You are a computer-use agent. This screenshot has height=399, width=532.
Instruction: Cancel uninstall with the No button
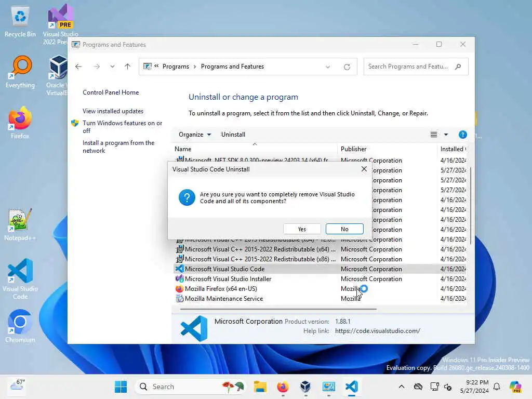pyautogui.click(x=344, y=229)
